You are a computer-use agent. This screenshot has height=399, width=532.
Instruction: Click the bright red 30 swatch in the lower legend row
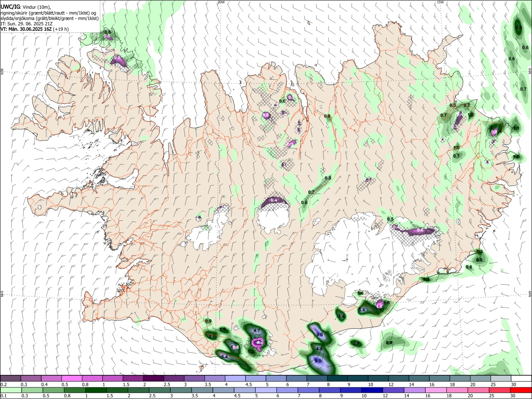(x=521, y=390)
